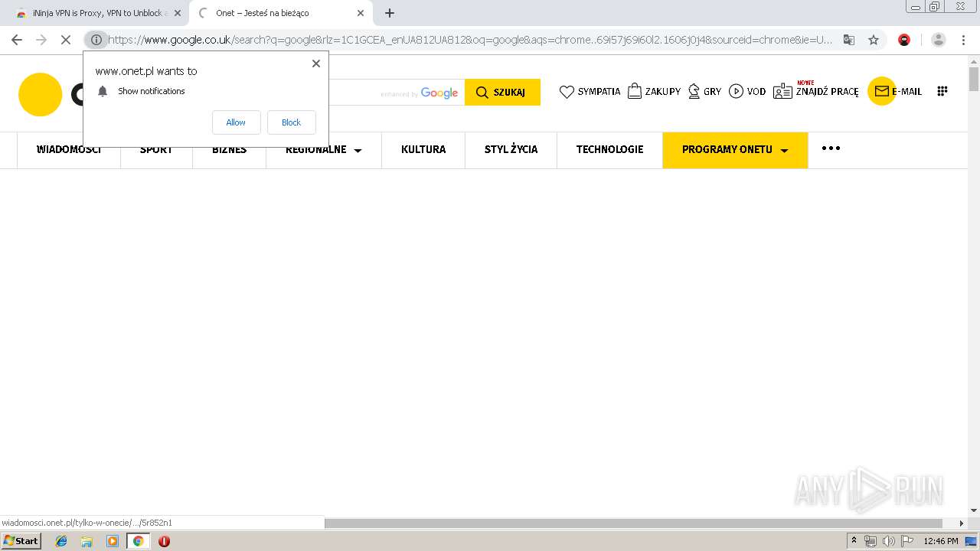
Task: Open the Technologie section
Action: (x=609, y=149)
